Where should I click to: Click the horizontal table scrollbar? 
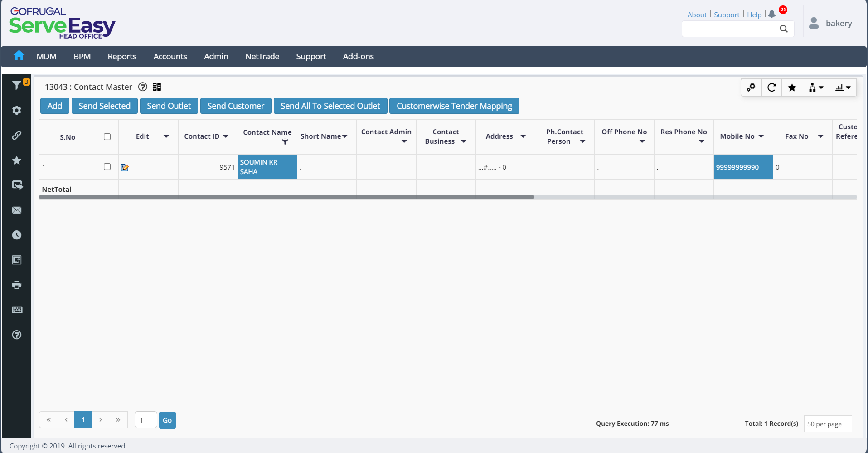tap(286, 197)
